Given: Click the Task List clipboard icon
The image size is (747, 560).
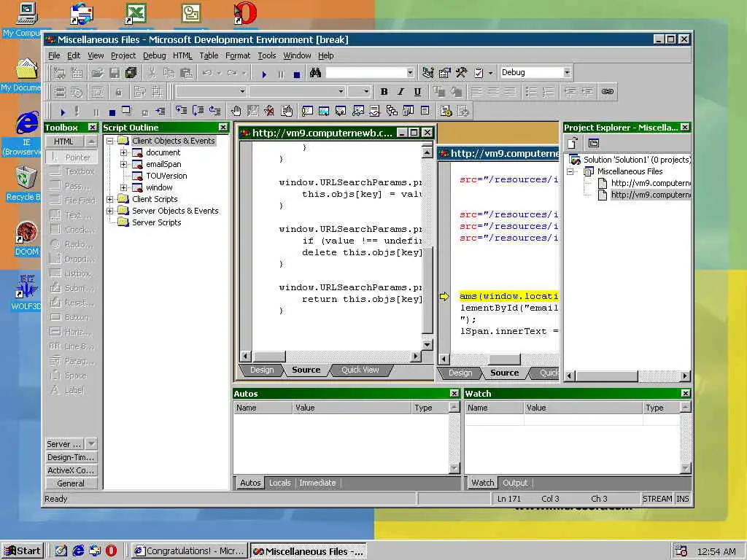Looking at the screenshot, I should (479, 72).
